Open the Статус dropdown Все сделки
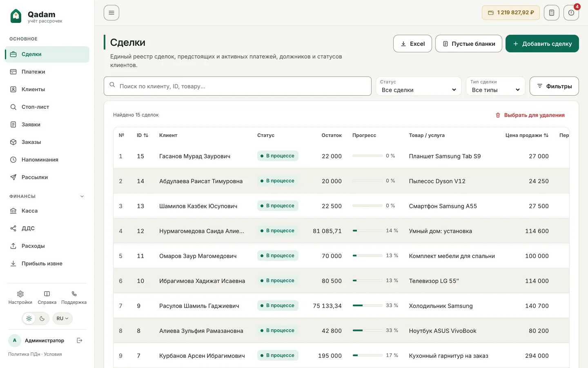Image resolution: width=588 pixels, height=368 pixels. pos(419,86)
